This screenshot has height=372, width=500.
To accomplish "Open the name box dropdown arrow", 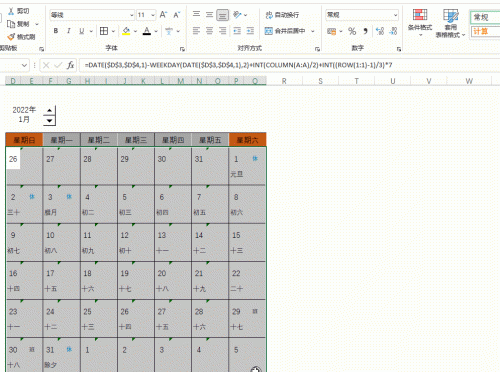I will pyautogui.click(x=24, y=65).
